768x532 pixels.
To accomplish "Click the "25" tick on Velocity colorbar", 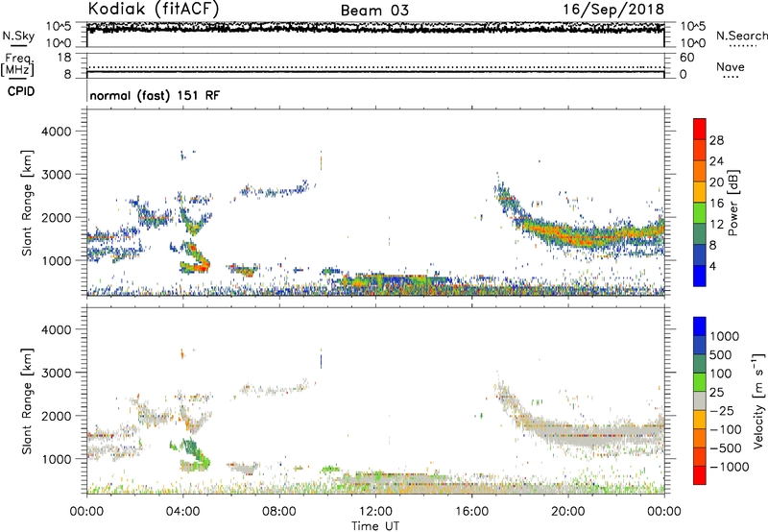I will point(716,392).
